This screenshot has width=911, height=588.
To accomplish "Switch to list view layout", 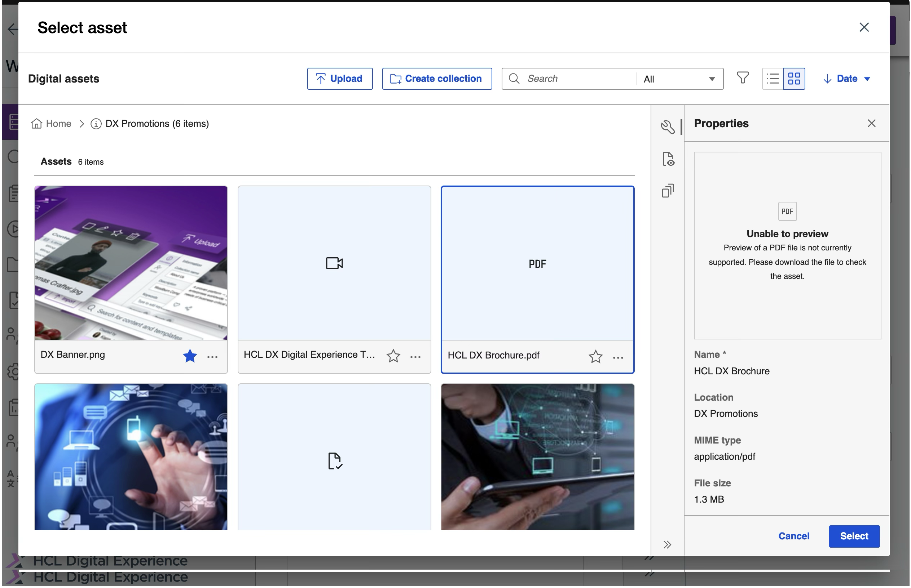I will coord(773,79).
